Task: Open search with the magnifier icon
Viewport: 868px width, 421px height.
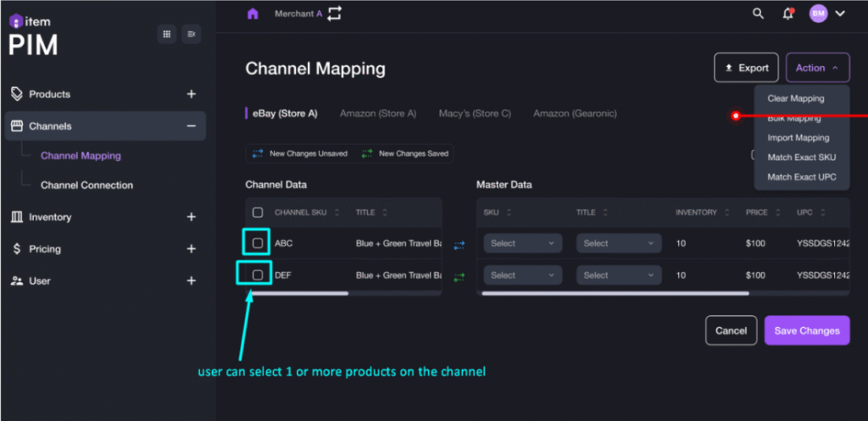Action: (758, 14)
